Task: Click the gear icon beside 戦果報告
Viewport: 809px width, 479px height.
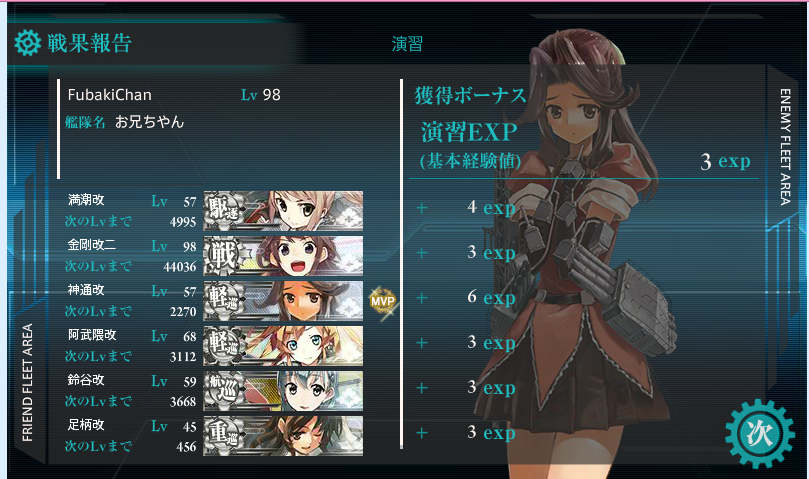Action: coord(27,43)
